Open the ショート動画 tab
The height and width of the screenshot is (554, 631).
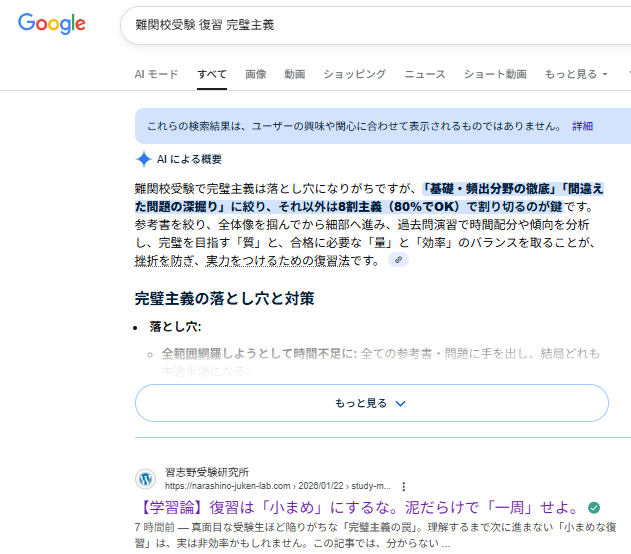(x=495, y=74)
